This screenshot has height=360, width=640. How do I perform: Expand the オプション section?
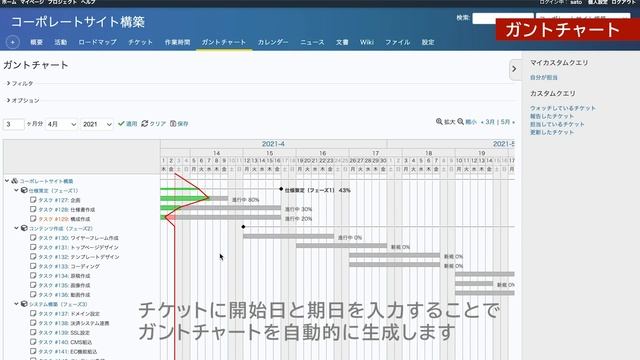23,100
